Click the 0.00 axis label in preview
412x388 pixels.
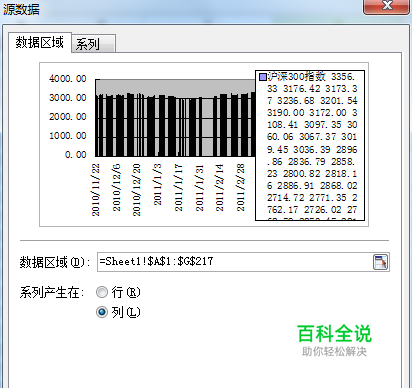[76, 155]
